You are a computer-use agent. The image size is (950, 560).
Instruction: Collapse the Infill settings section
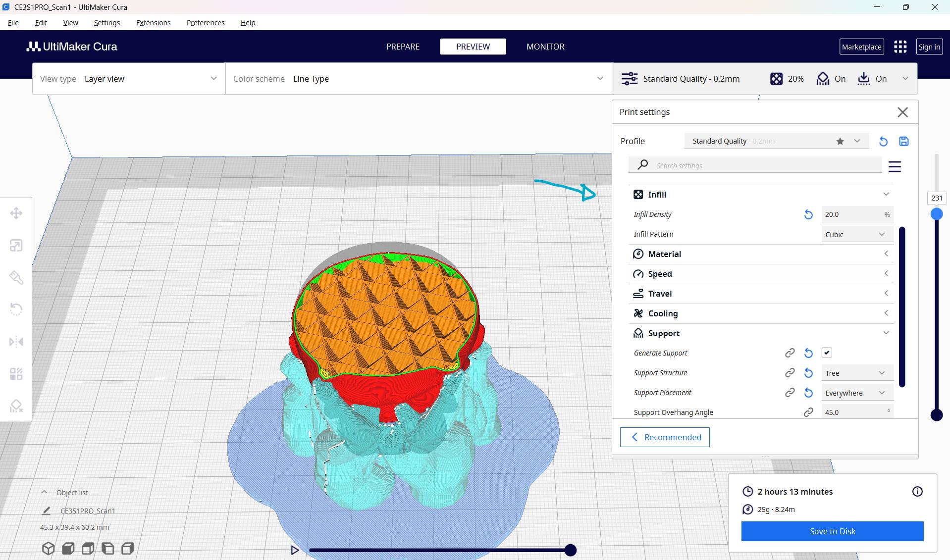[x=762, y=195]
